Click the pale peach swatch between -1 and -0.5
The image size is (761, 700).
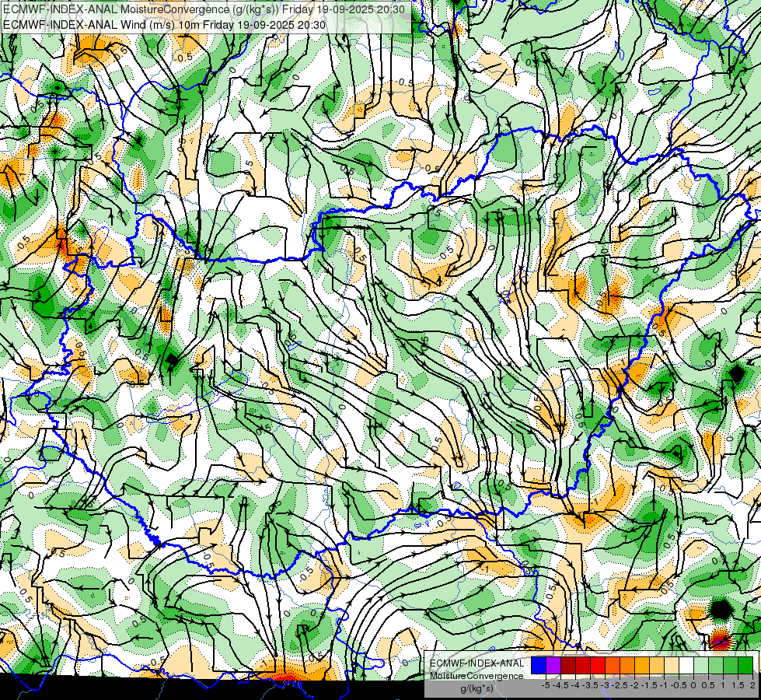coord(672,665)
